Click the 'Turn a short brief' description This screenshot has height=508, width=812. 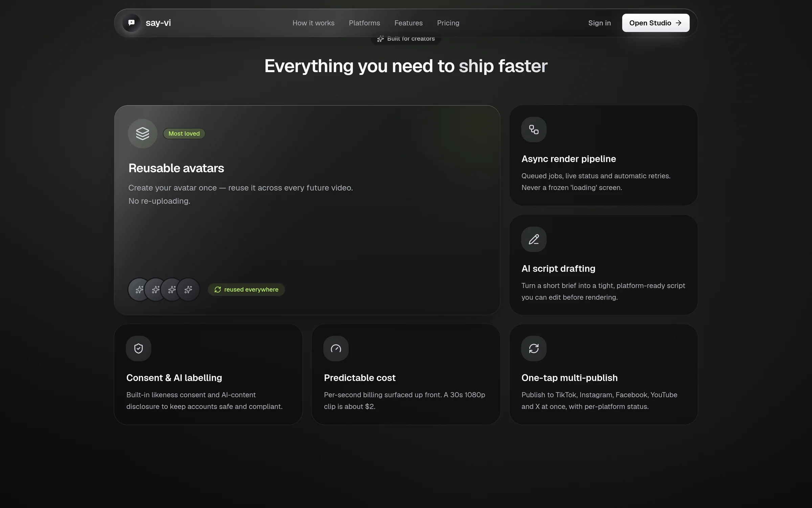point(603,291)
